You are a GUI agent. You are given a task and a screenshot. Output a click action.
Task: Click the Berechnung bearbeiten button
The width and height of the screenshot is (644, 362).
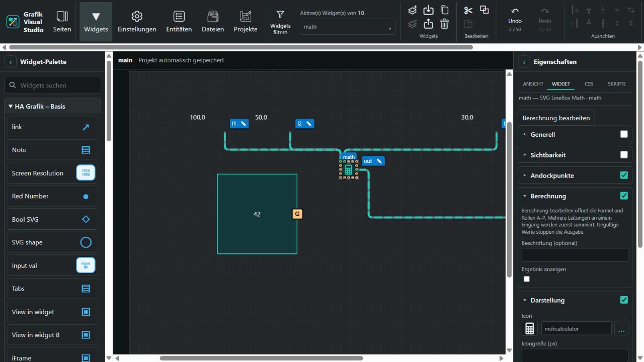[556, 118]
